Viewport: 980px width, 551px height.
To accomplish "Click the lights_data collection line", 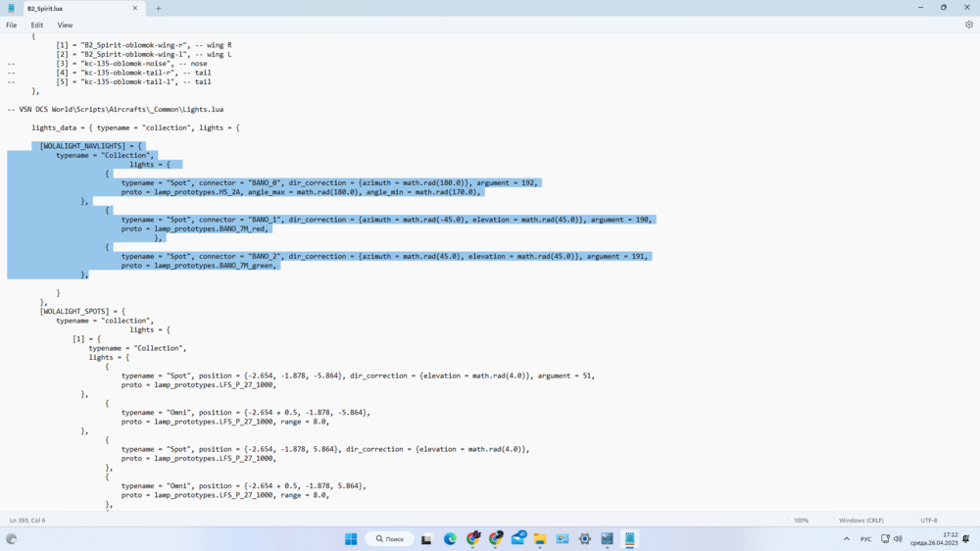I will pyautogui.click(x=135, y=127).
